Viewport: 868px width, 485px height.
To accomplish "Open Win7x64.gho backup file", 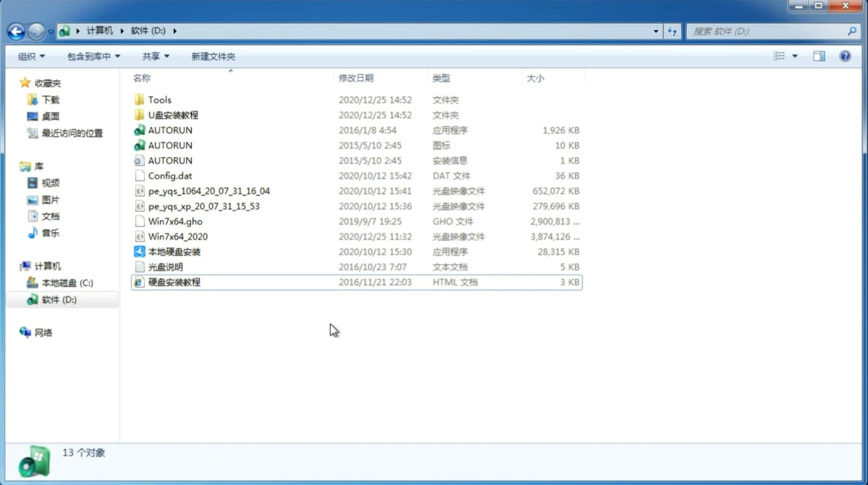I will coord(175,221).
